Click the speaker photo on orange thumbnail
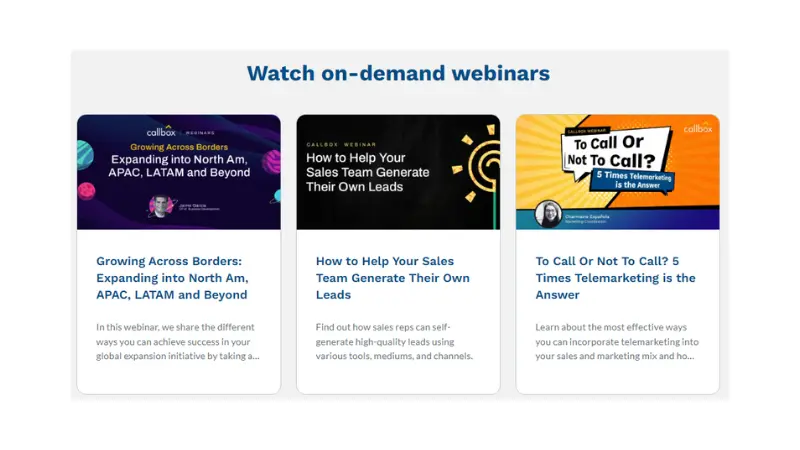Image resolution: width=800 pixels, height=450 pixels. coord(548,214)
